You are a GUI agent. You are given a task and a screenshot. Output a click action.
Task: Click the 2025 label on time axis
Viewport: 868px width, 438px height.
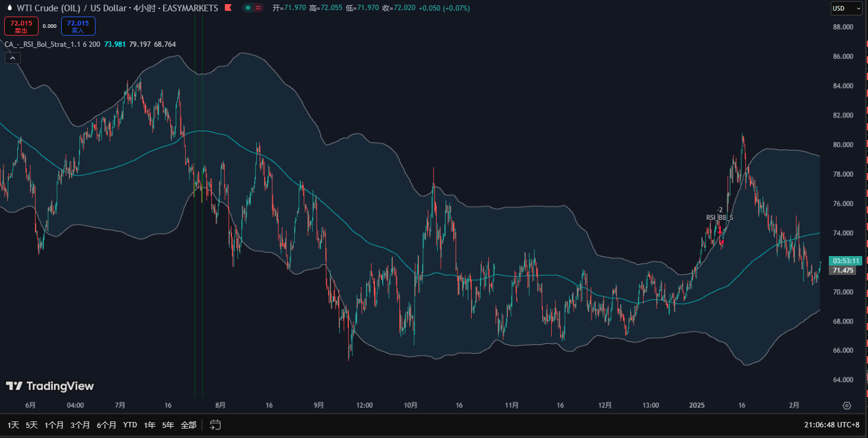(697, 405)
